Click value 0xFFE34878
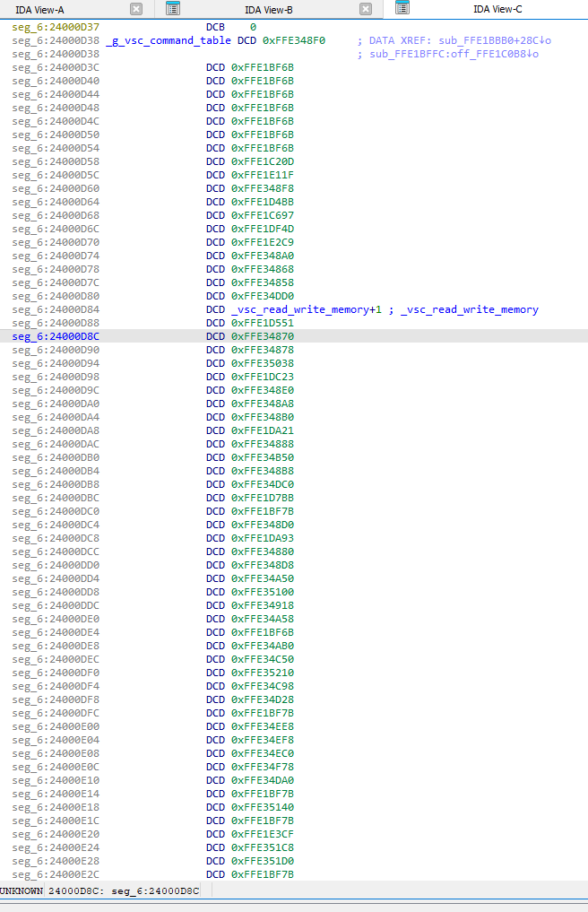Viewport: 588px width, 912px height. click(x=263, y=350)
